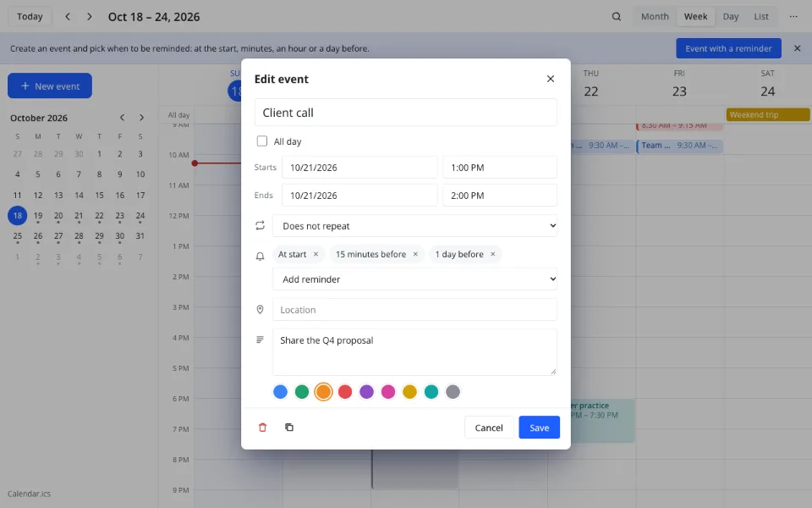Select the purple color swatch
The height and width of the screenshot is (508, 812).
click(366, 392)
